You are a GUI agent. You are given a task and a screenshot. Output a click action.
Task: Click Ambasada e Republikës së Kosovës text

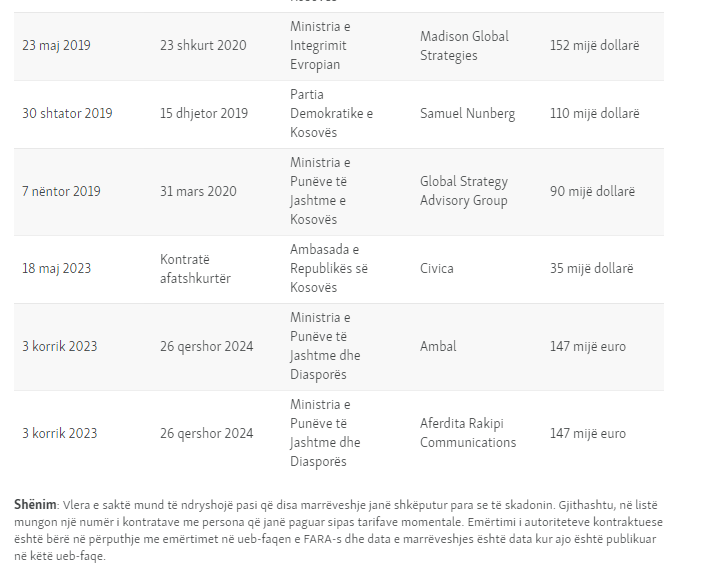coord(329,269)
